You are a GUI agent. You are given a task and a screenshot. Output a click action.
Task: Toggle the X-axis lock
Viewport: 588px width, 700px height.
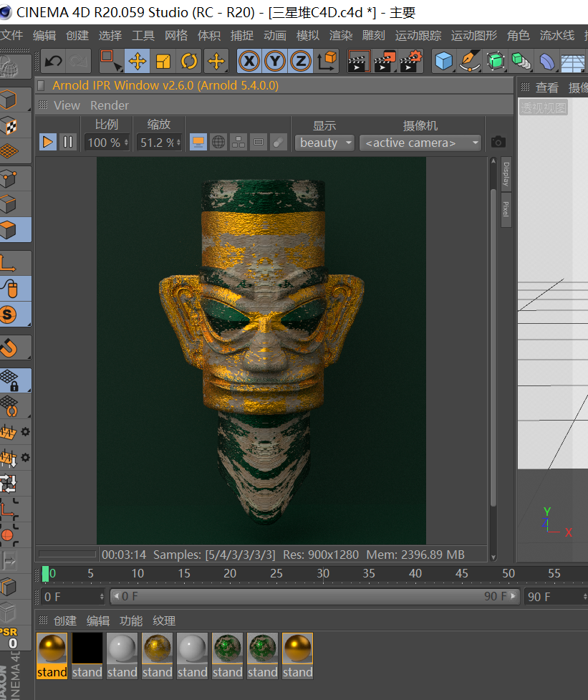click(249, 62)
